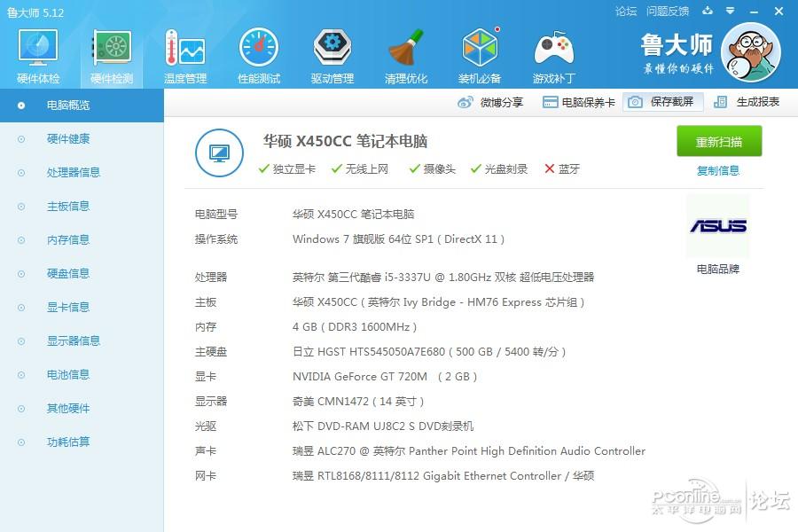The height and width of the screenshot is (532, 798).
Task: Open 问题反馈 feedback link
Action: [668, 12]
